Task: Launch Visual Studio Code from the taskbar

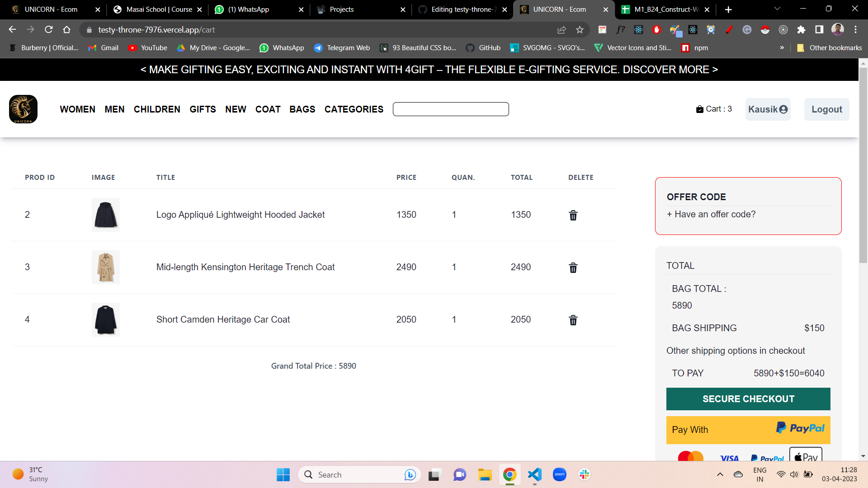Action: pos(534,474)
